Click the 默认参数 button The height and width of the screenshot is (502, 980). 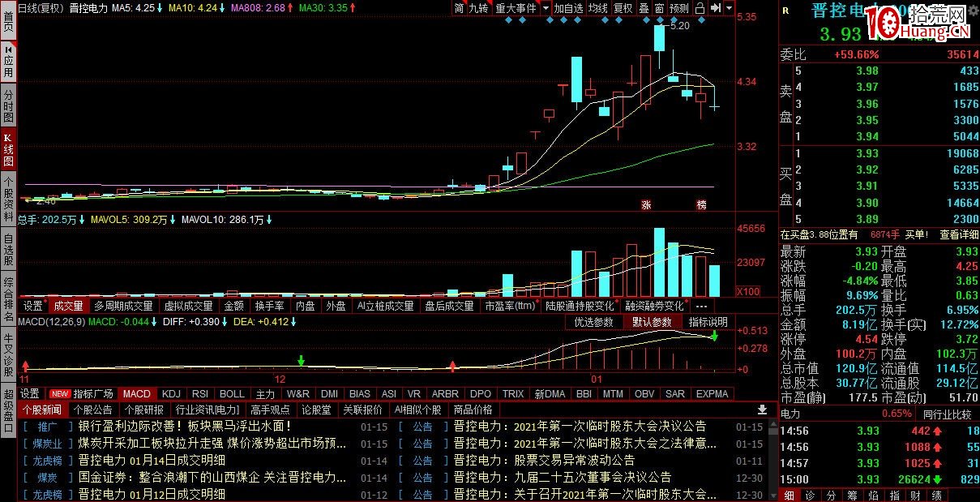pyautogui.click(x=653, y=322)
